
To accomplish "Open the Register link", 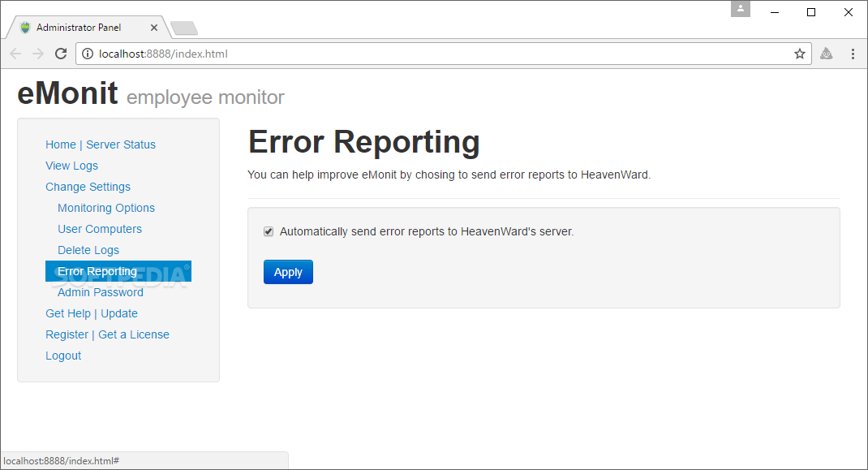I will click(67, 334).
